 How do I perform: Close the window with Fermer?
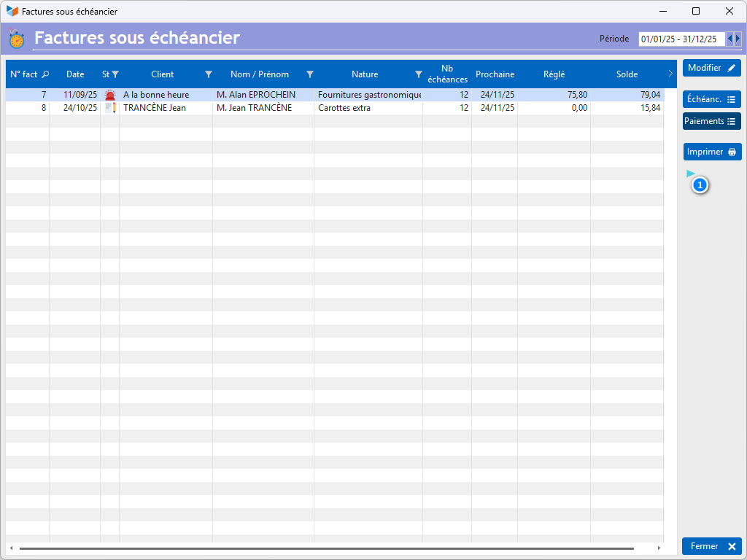click(711, 546)
